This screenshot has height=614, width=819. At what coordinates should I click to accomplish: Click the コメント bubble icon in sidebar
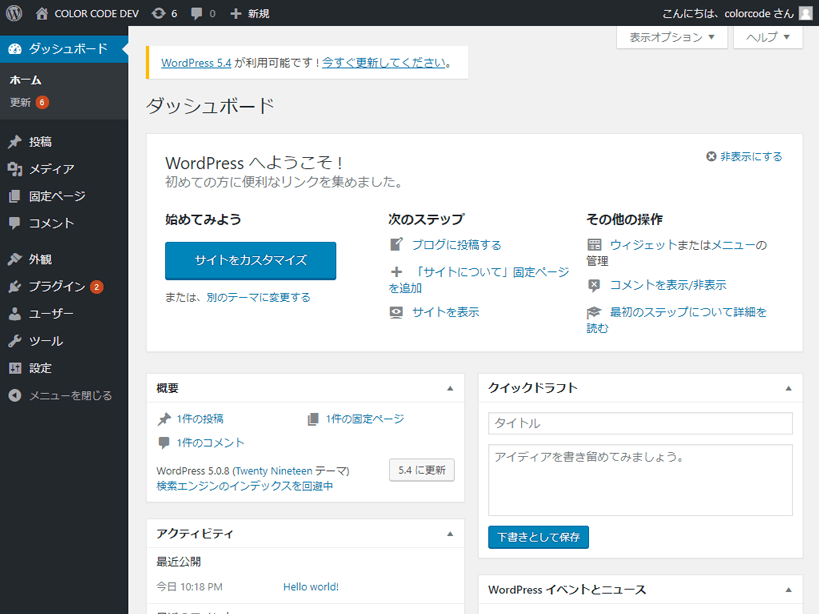15,223
